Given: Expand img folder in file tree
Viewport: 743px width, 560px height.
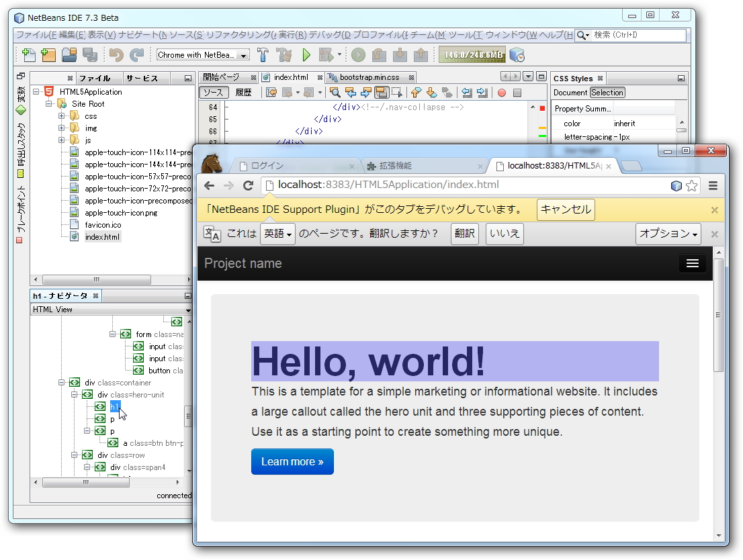Looking at the screenshot, I should 61,128.
